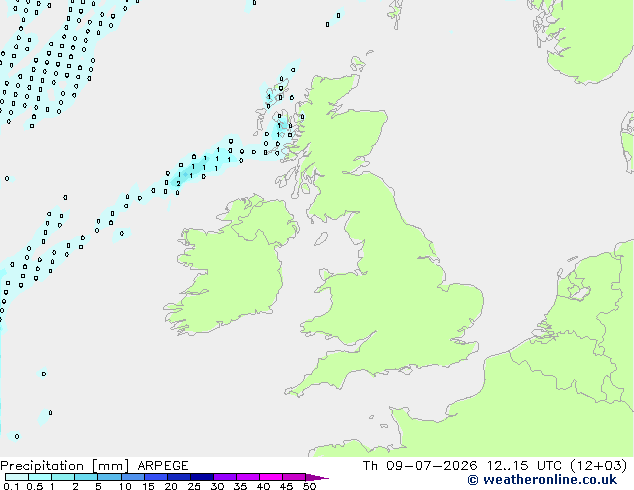
Task: Click the weatheronline.co.uk copyright link
Action: click(542, 480)
